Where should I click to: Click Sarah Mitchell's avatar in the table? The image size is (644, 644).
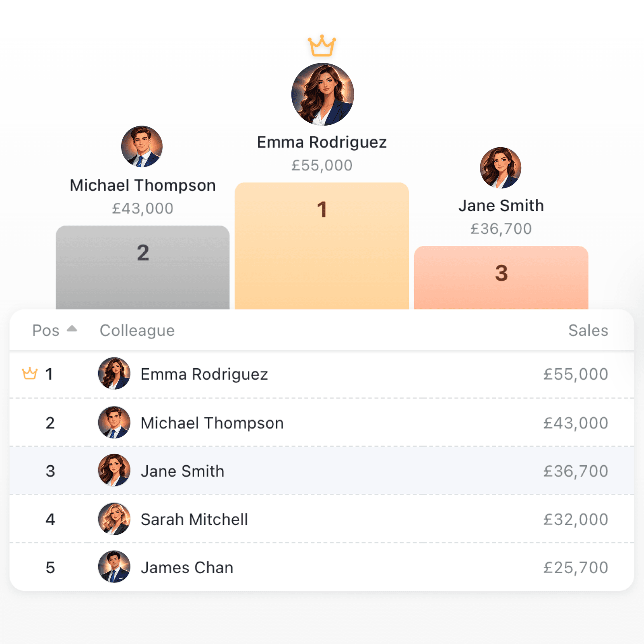(x=115, y=519)
